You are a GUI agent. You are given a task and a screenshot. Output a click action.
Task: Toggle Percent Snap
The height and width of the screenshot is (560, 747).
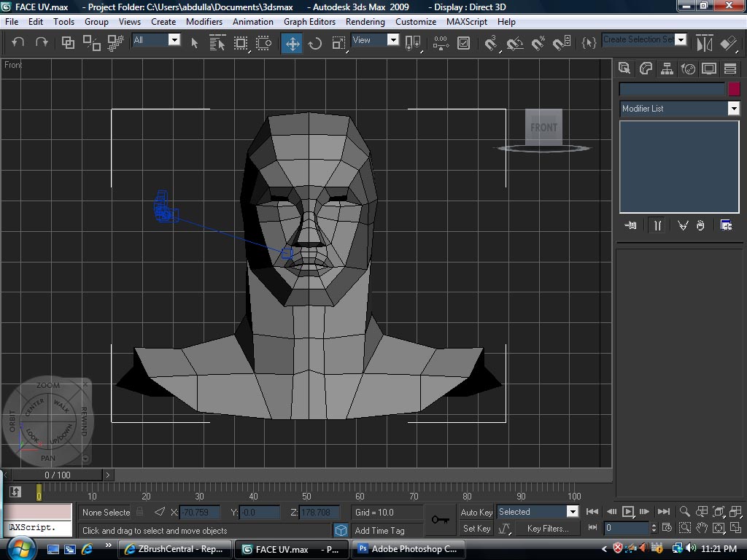538,43
